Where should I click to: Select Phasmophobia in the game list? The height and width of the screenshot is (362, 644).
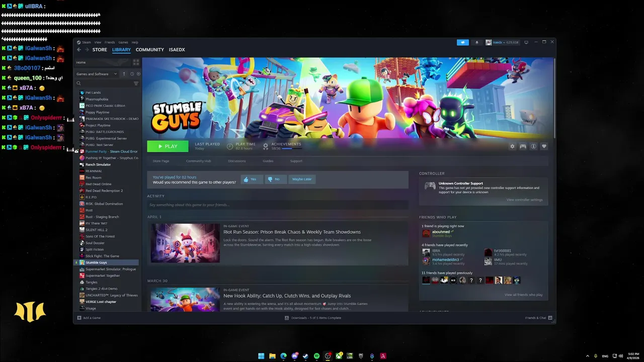click(x=97, y=99)
